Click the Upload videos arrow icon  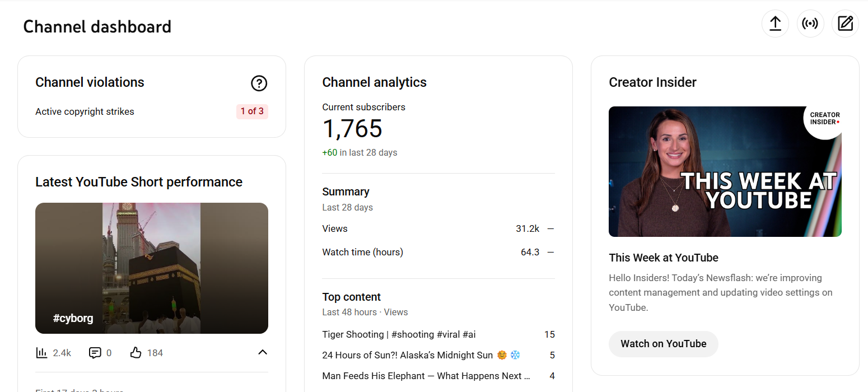click(775, 24)
